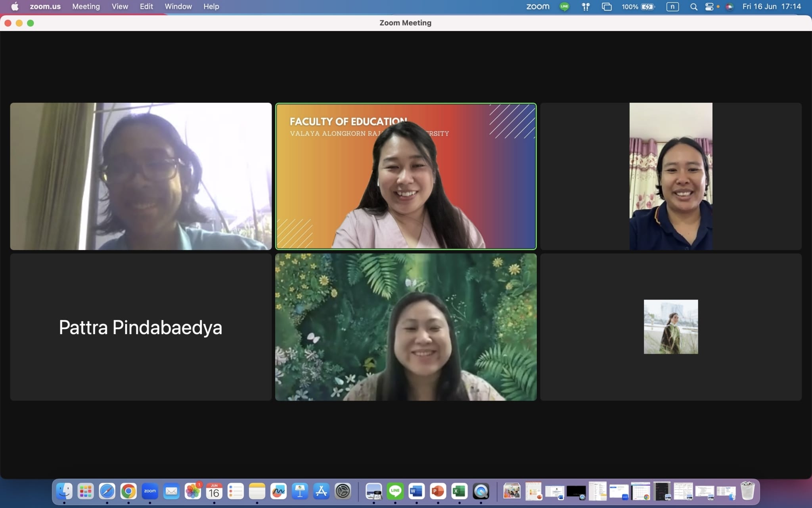Click the Zoom app in the Dock
Image resolution: width=812 pixels, height=508 pixels.
pyautogui.click(x=150, y=491)
